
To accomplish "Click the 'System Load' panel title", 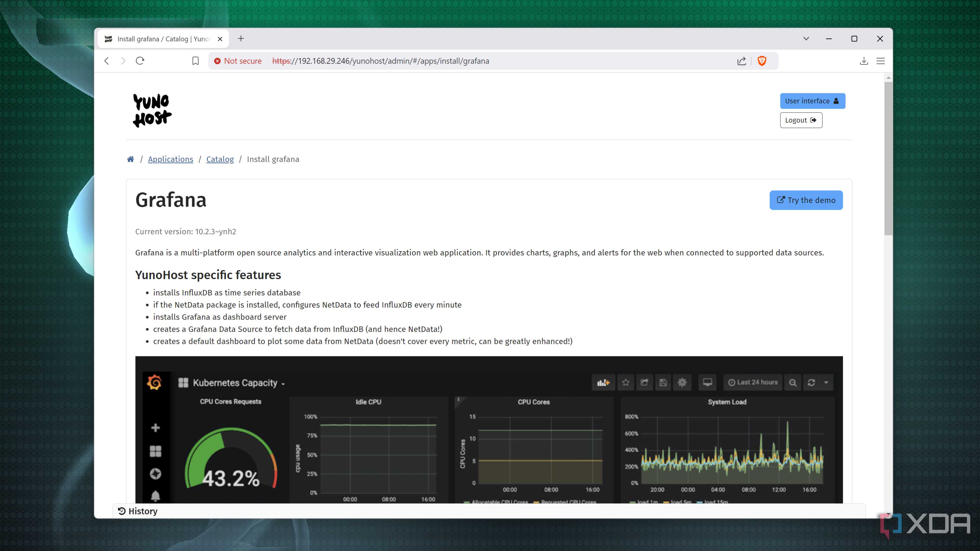I will [x=727, y=402].
